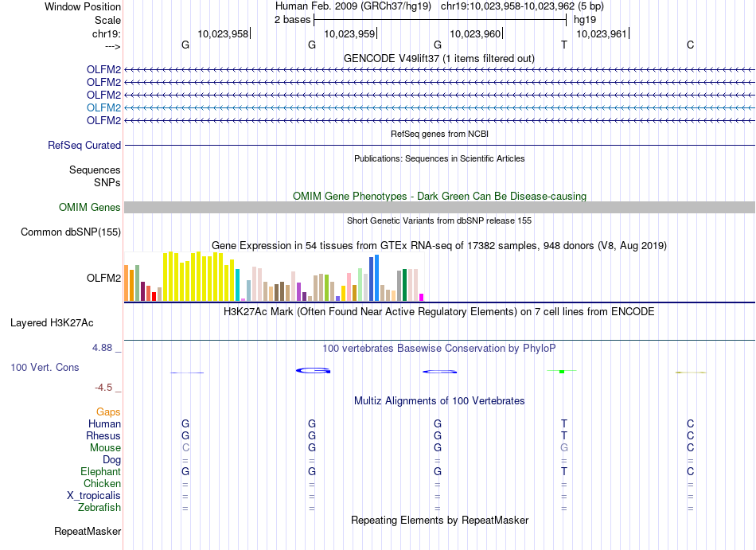Click the RefSeq Curated intron line

coord(440,145)
